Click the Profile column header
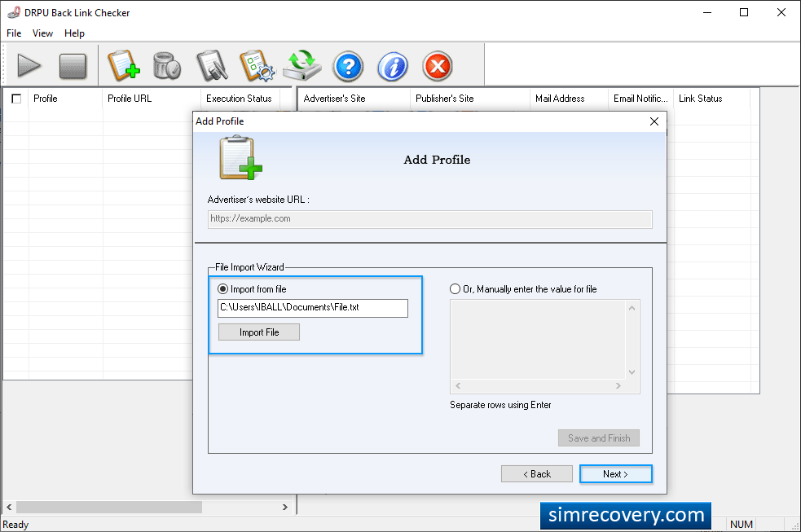Viewport: 801px width, 532px height. pos(65,99)
